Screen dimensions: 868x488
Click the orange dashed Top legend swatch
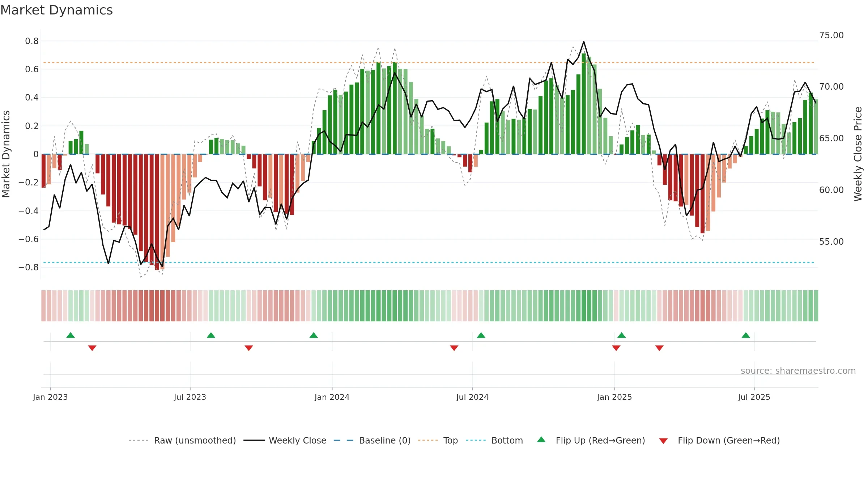point(428,440)
